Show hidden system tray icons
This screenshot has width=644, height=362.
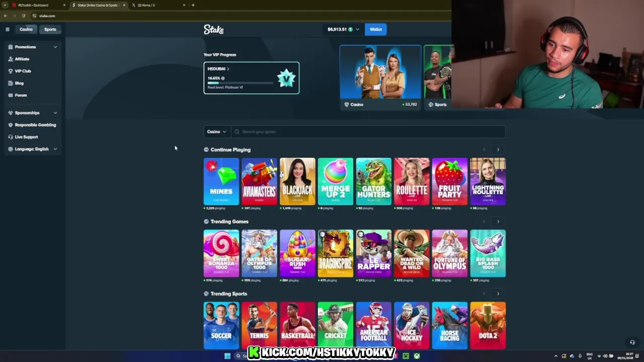pos(556,356)
